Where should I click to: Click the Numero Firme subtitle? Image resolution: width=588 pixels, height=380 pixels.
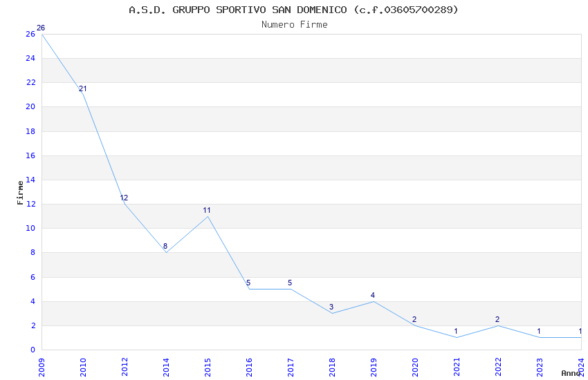pyautogui.click(x=295, y=25)
